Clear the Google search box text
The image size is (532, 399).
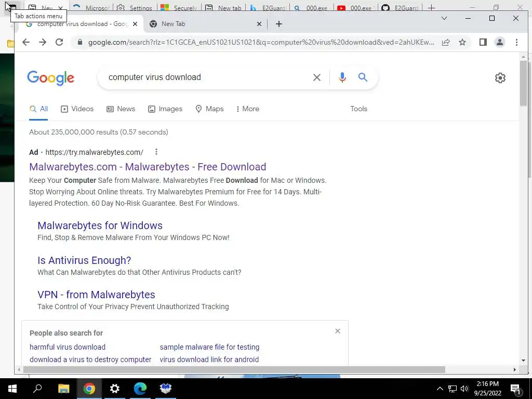317,77
